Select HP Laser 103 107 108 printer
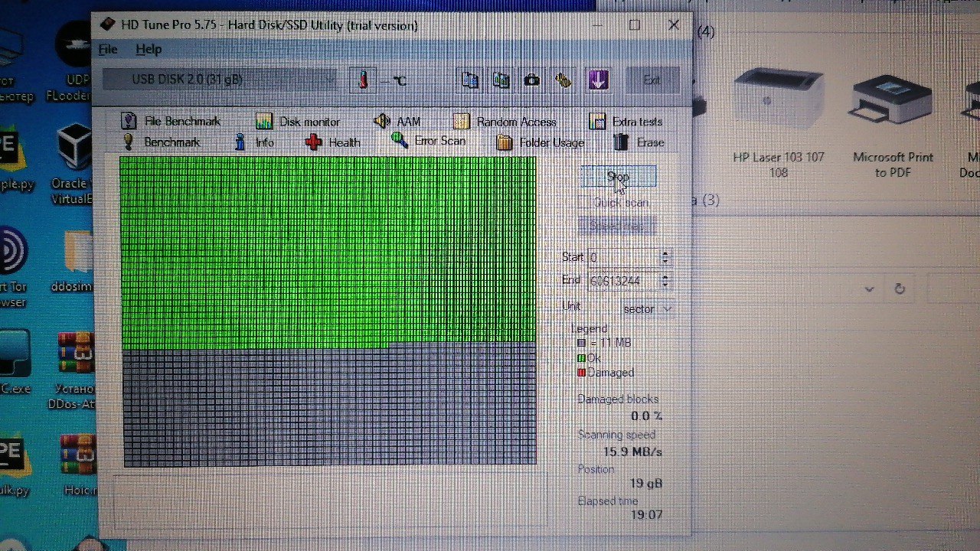 778,122
